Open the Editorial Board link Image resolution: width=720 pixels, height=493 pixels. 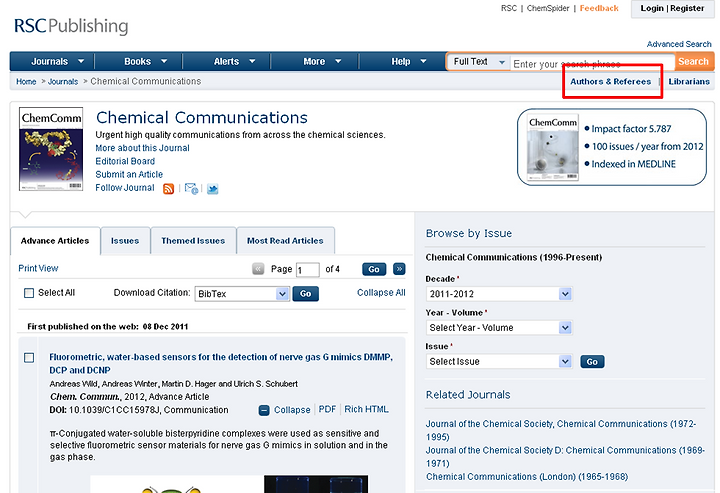coord(125,162)
